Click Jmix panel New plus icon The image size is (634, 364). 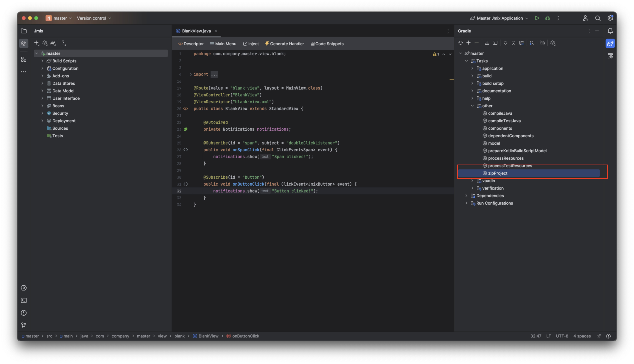pos(37,43)
